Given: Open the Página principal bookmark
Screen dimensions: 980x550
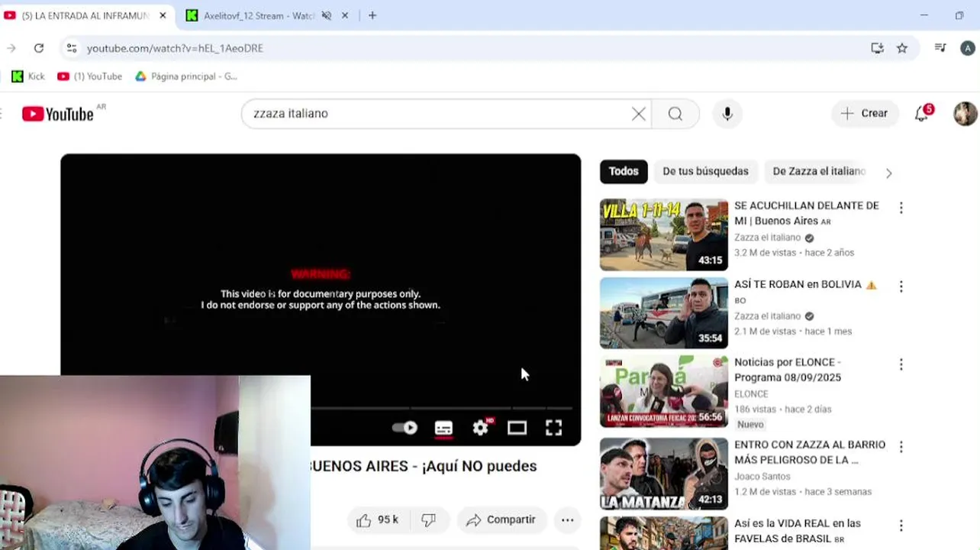Looking at the screenshot, I should pyautogui.click(x=186, y=76).
